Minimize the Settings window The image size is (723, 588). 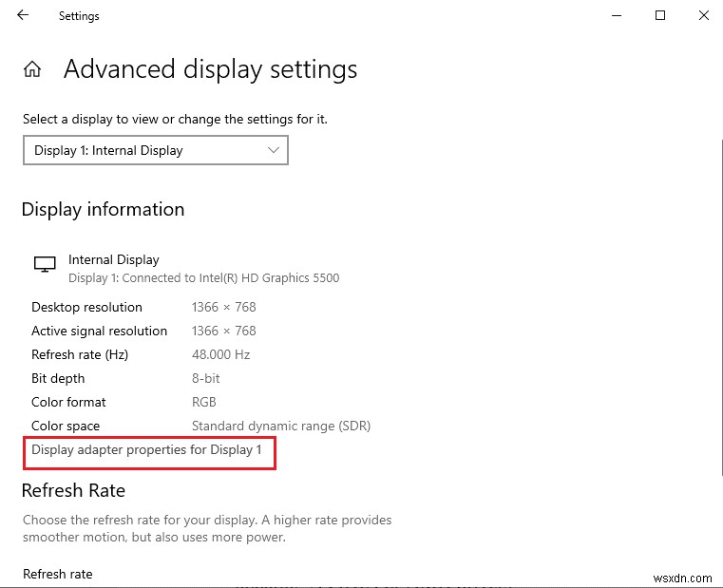coord(617,16)
